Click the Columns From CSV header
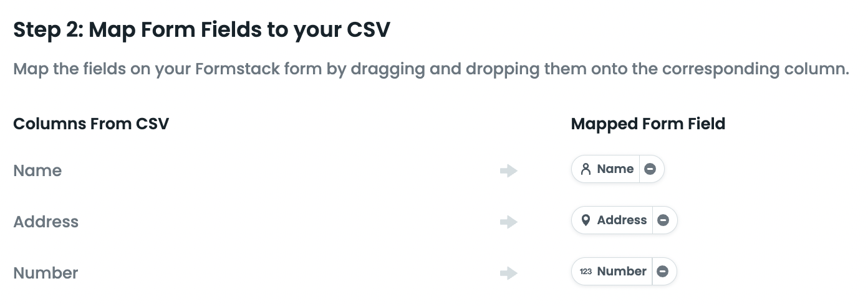Image resolution: width=868 pixels, height=306 pixels. 91,124
